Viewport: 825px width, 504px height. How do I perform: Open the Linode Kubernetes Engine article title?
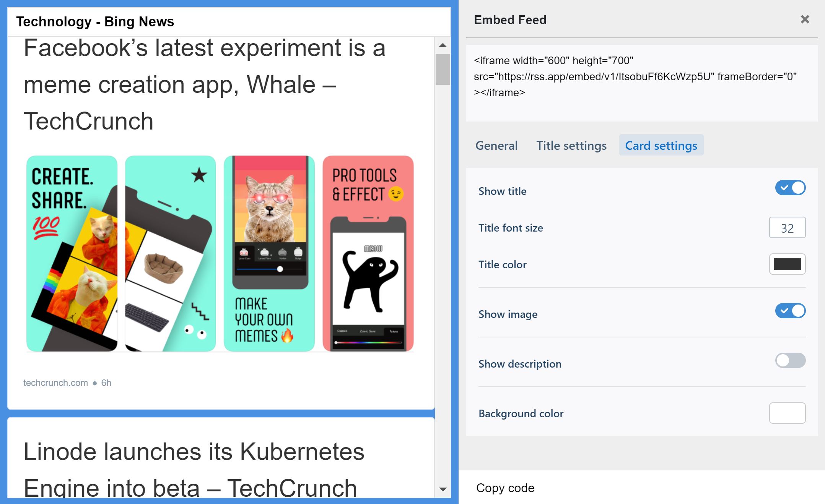pos(194,470)
